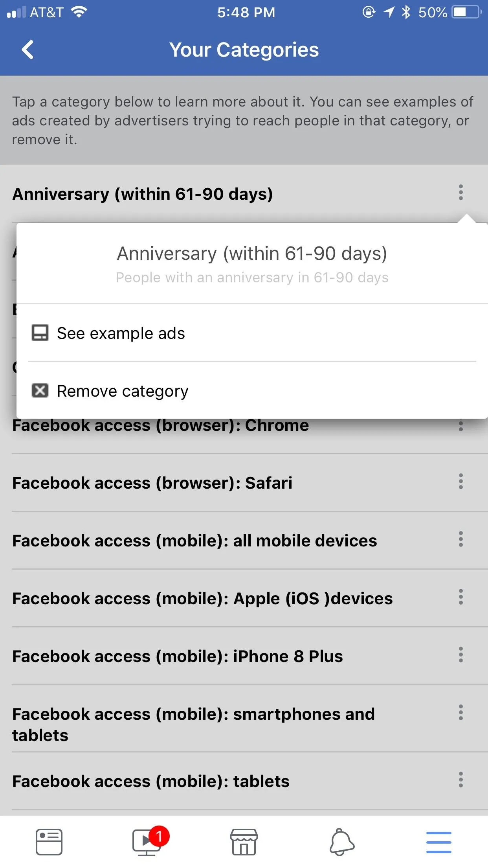
Task: Open more options for iPhone 8 Plus
Action: click(460, 655)
